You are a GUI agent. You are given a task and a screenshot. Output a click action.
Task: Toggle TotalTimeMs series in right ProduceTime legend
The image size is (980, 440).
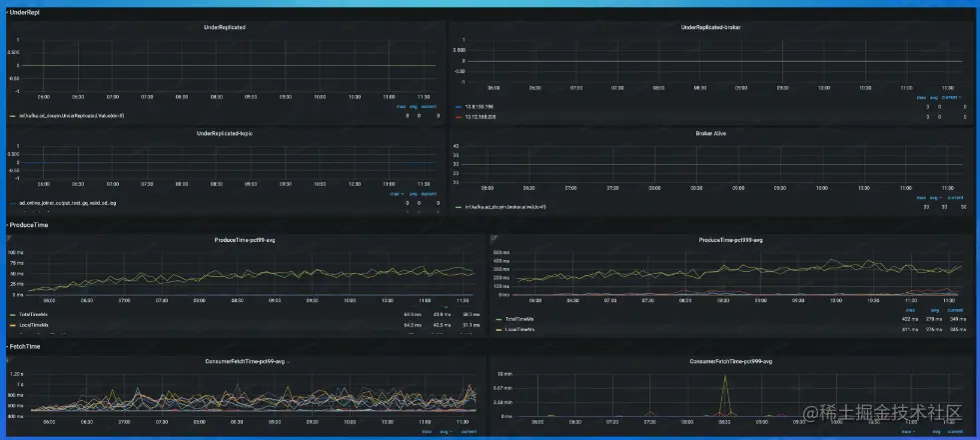coord(519,319)
